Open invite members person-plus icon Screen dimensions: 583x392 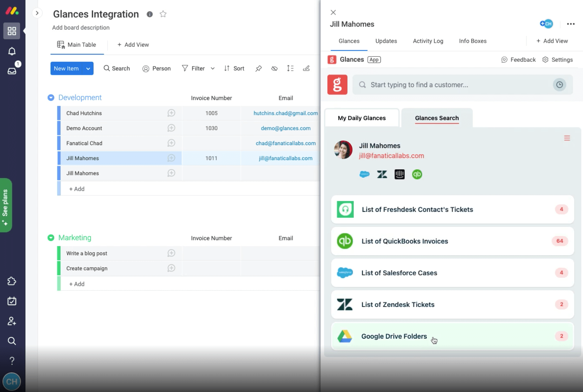click(12, 321)
